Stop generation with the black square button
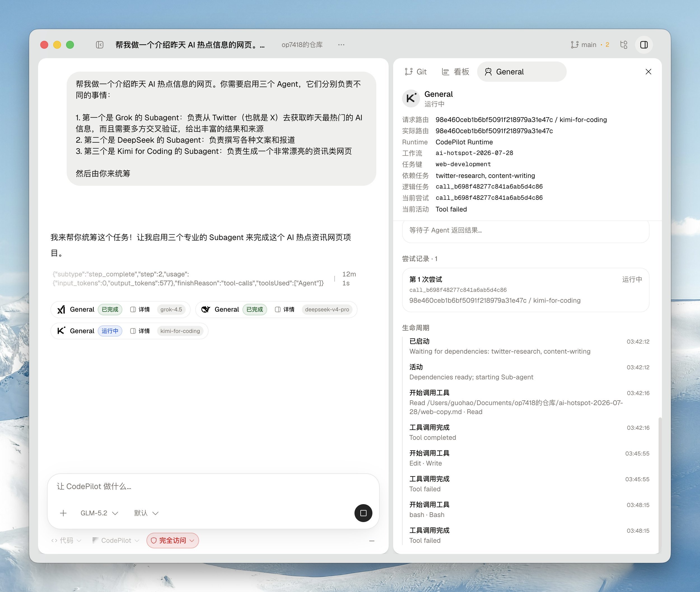Viewport: 700px width, 592px height. coord(363,513)
